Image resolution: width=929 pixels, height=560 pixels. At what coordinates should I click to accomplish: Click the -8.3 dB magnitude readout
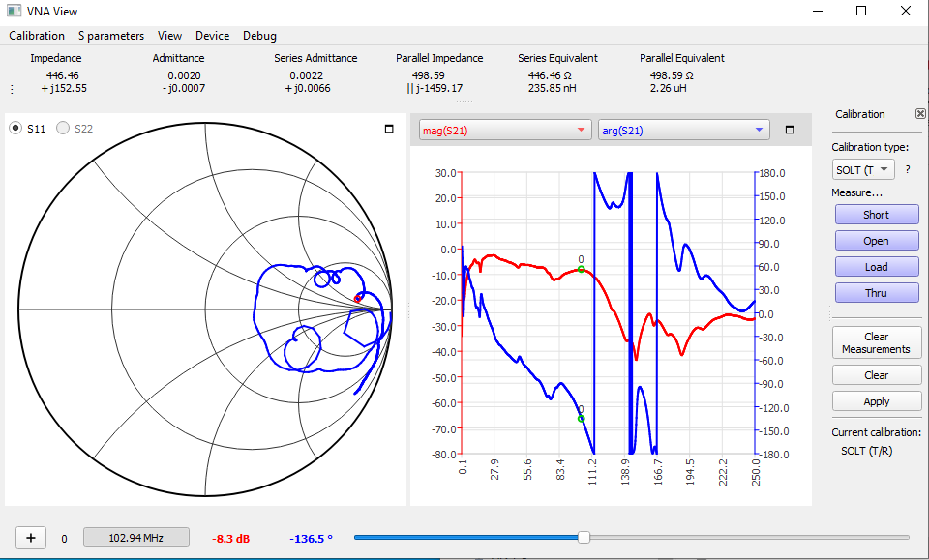pos(231,539)
